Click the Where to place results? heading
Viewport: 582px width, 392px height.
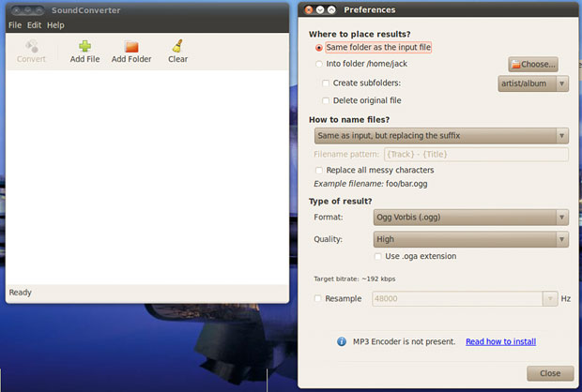tap(360, 34)
